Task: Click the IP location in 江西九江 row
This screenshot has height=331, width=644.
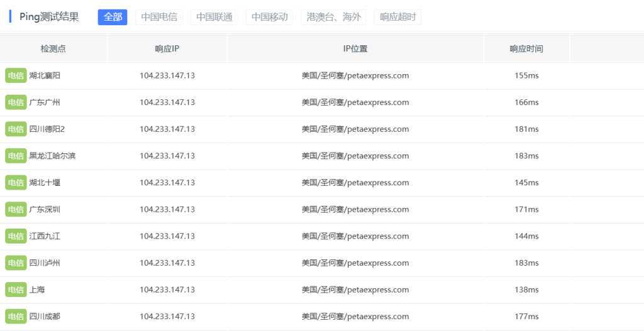Action: point(355,236)
